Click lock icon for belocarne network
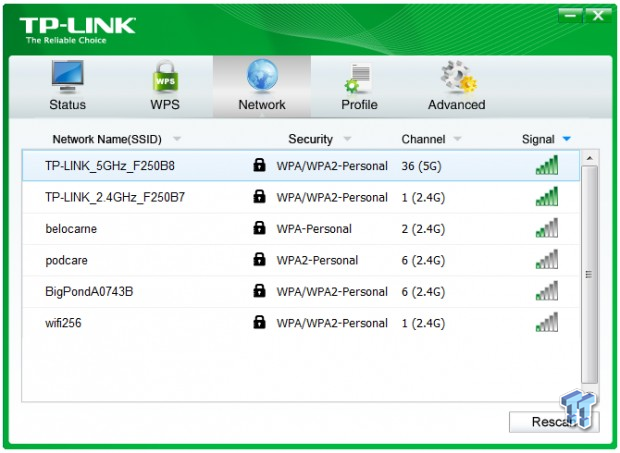Image resolution: width=620 pixels, height=453 pixels. pyautogui.click(x=259, y=227)
